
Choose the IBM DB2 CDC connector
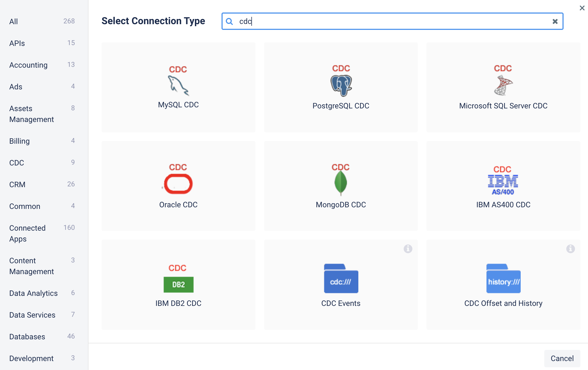[x=178, y=285]
